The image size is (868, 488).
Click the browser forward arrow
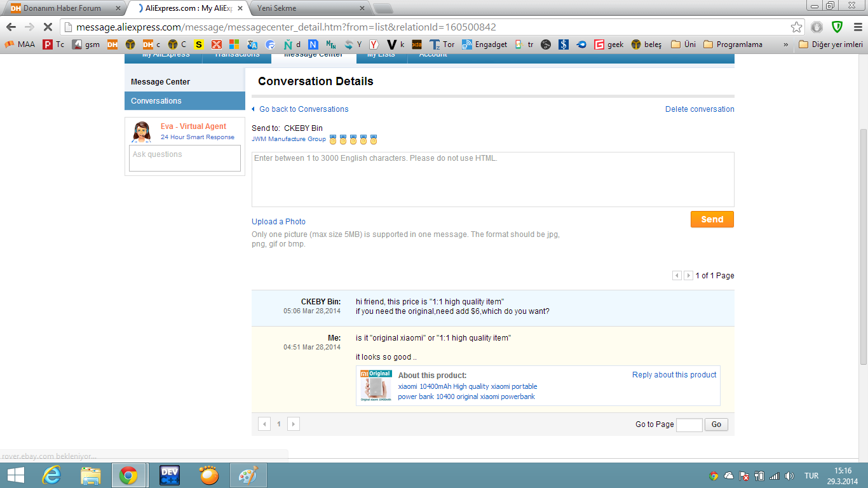coord(29,27)
